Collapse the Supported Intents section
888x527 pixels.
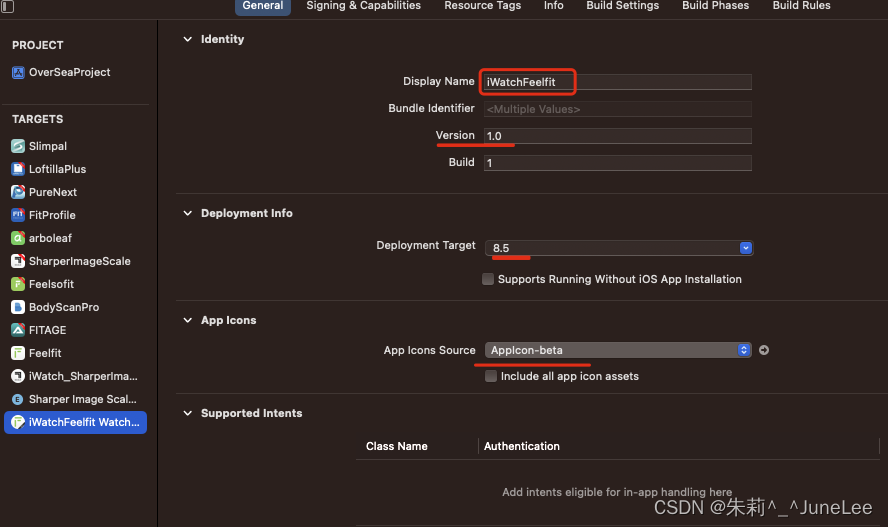(x=187, y=413)
